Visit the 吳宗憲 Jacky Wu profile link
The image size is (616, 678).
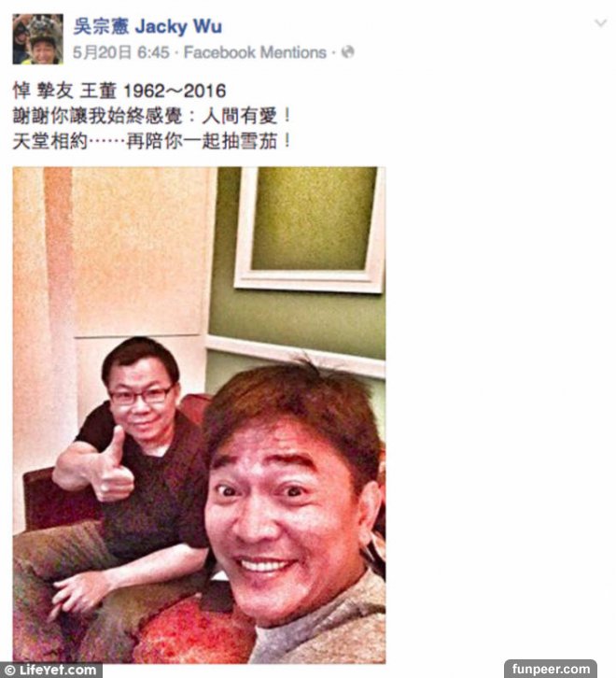(x=147, y=26)
